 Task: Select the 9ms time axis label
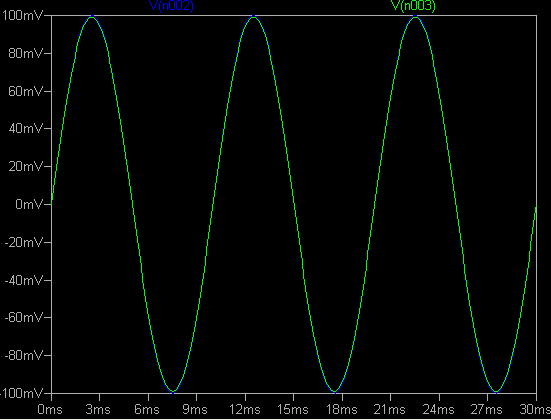[195, 409]
